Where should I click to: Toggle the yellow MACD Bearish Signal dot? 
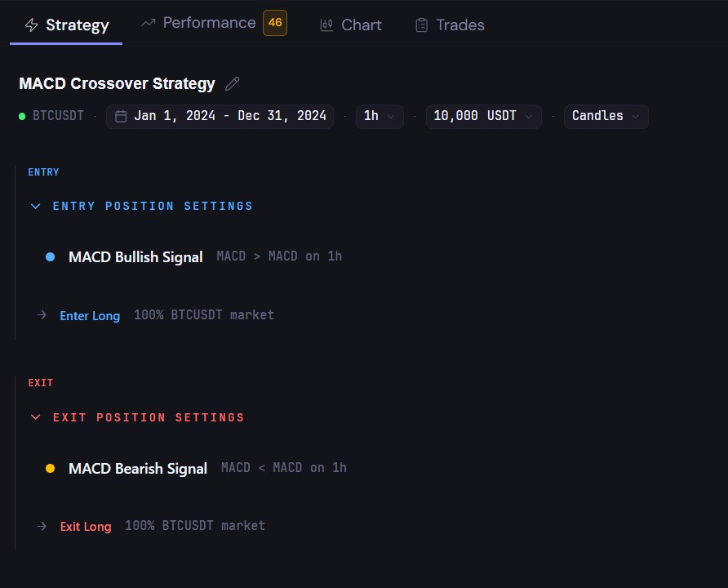point(50,468)
